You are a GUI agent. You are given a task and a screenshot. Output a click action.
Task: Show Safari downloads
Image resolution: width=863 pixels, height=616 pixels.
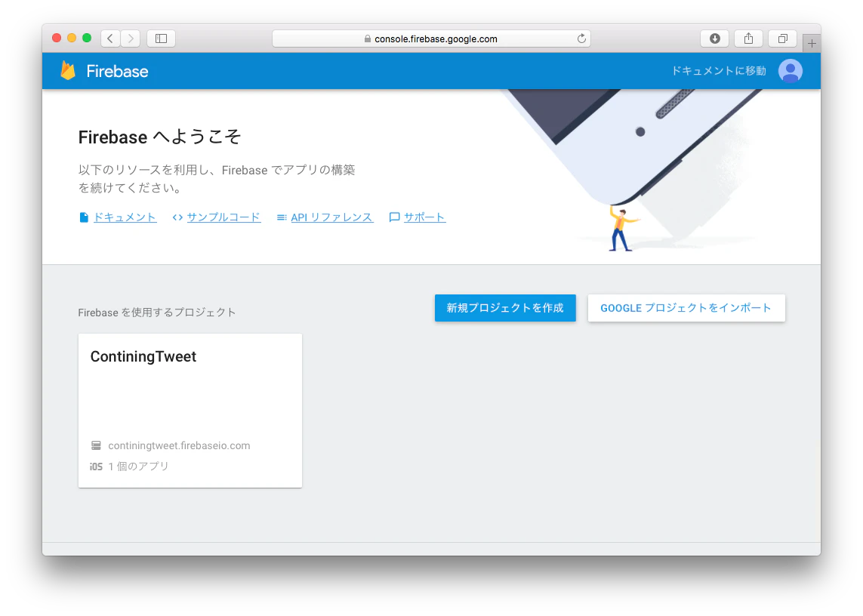click(714, 38)
